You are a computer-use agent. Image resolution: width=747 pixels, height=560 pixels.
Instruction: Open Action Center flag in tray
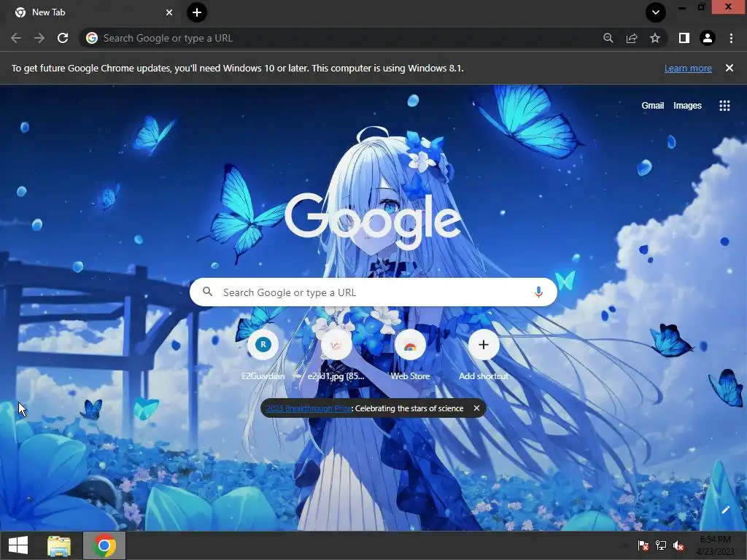643,545
